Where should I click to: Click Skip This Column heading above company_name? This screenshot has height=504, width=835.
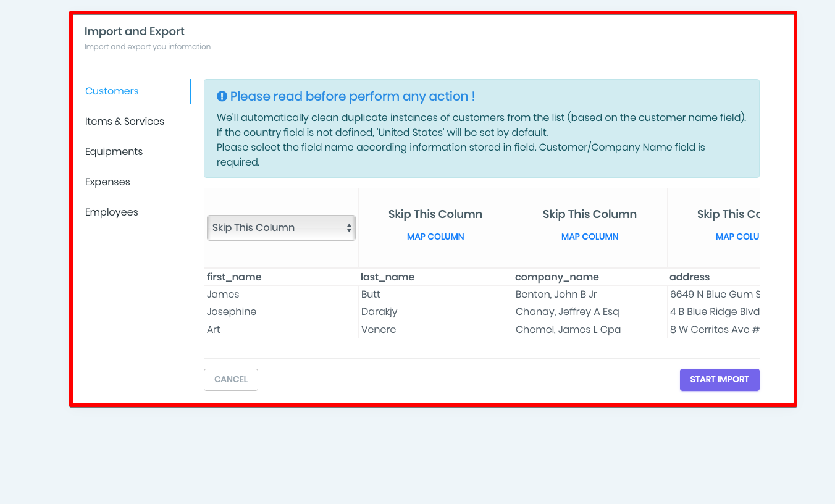click(590, 214)
